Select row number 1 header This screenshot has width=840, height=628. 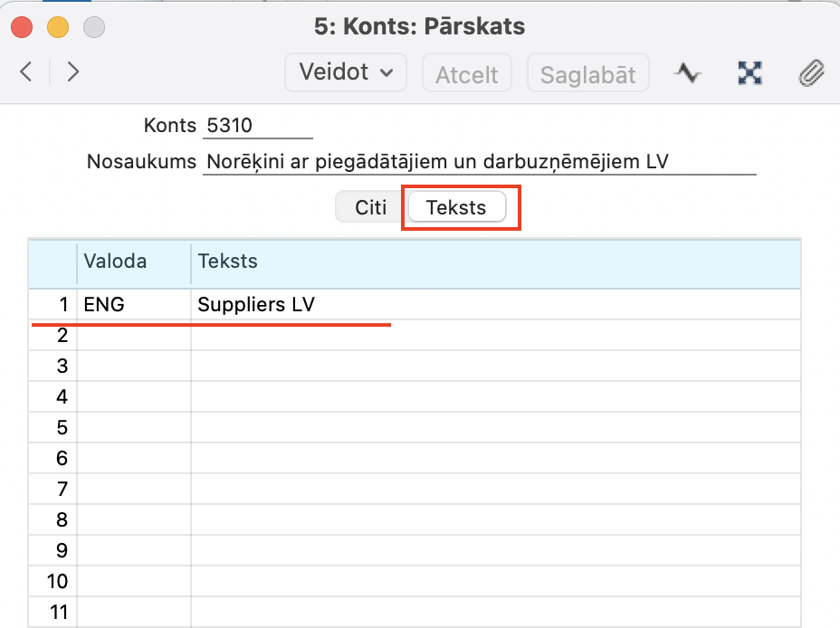point(52,305)
